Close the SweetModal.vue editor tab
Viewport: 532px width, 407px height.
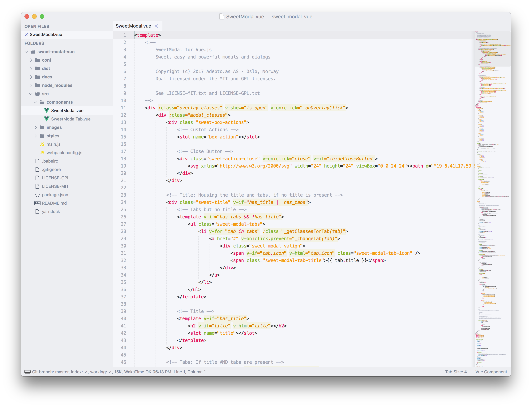click(156, 26)
